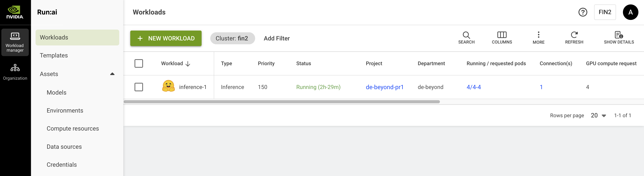644x176 pixels.
Task: Click the Cluster: fin2 filter chip
Action: point(233,38)
